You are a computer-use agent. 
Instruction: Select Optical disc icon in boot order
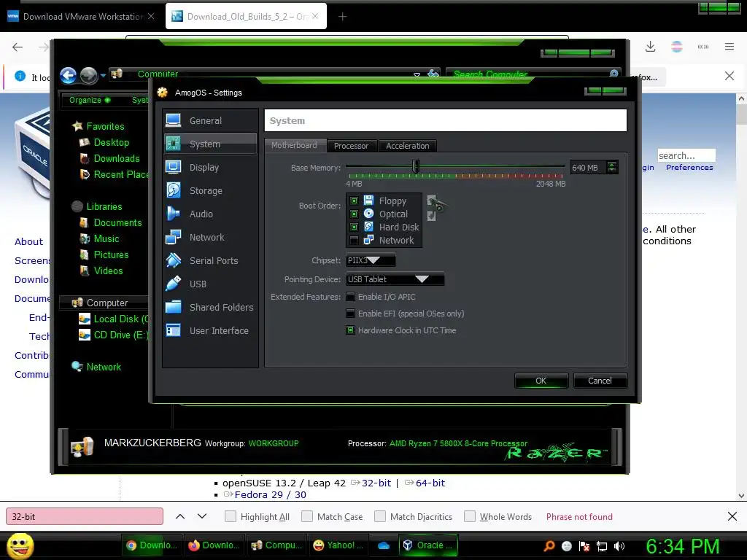point(368,214)
